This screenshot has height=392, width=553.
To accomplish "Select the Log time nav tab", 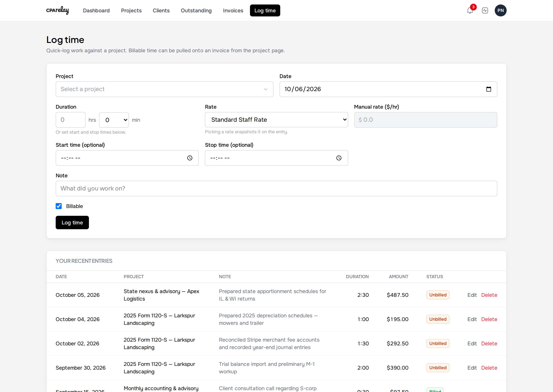I will click(265, 10).
